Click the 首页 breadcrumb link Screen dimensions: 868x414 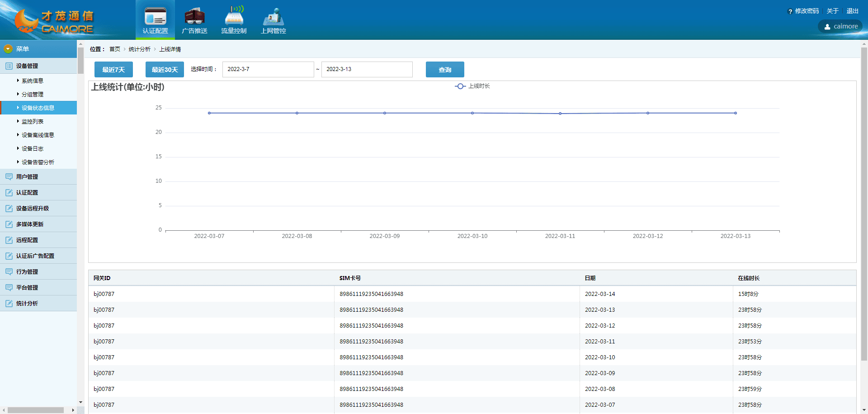pos(115,49)
